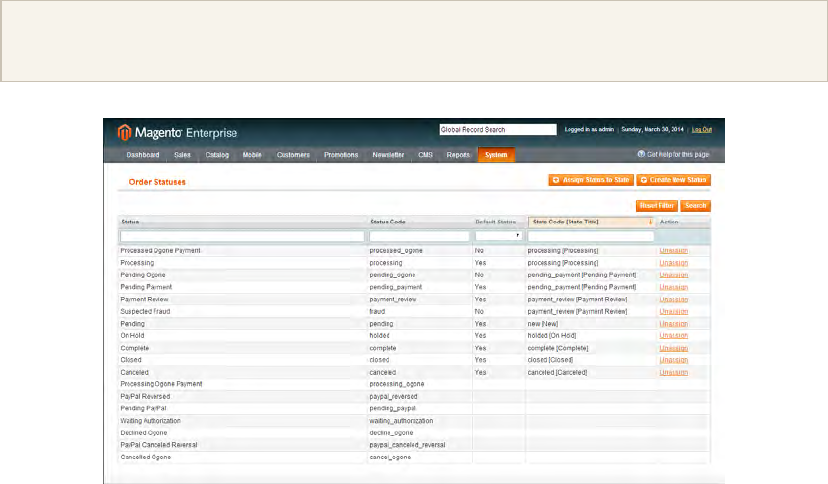Unassign the Canceled status

pyautogui.click(x=674, y=373)
